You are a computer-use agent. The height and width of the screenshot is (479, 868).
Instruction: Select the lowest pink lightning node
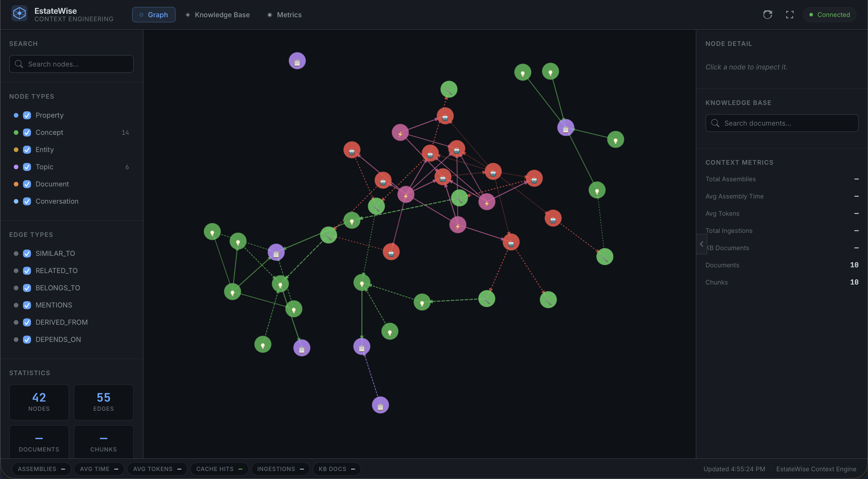(x=458, y=225)
